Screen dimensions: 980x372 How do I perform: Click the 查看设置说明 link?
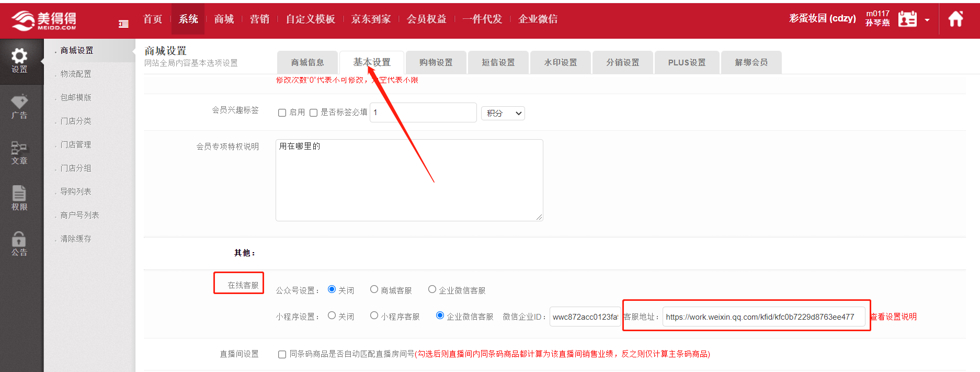tap(893, 317)
